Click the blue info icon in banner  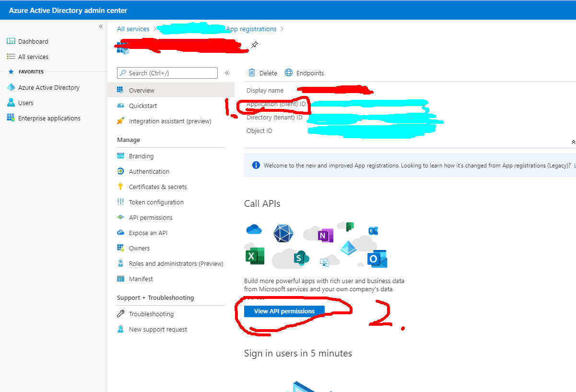256,165
